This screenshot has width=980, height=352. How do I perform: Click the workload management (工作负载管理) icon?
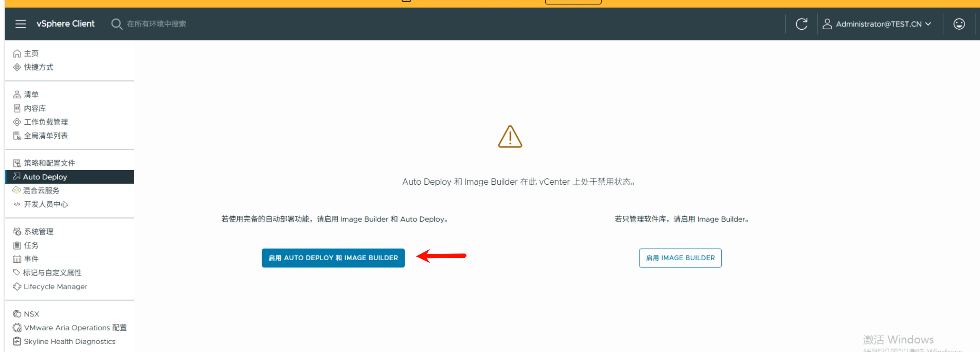(x=17, y=122)
